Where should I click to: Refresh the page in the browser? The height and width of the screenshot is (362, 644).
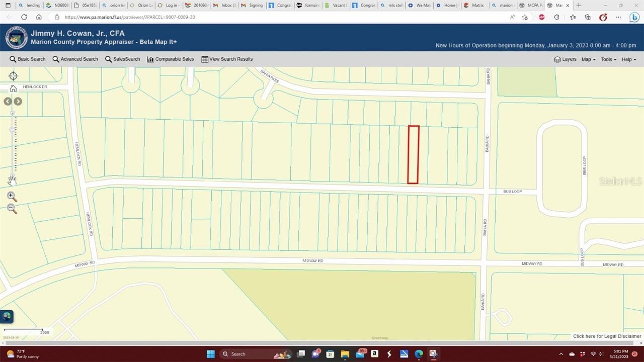(x=24, y=17)
